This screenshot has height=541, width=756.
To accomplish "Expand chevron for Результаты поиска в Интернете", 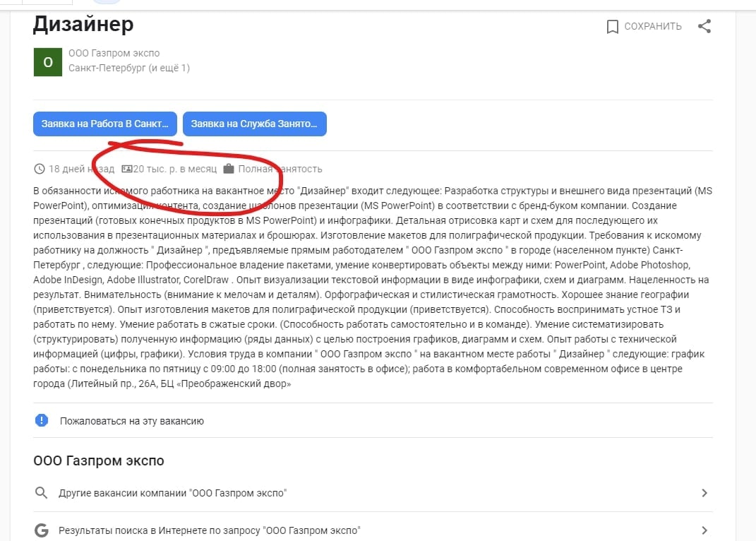I will pyautogui.click(x=704, y=530).
